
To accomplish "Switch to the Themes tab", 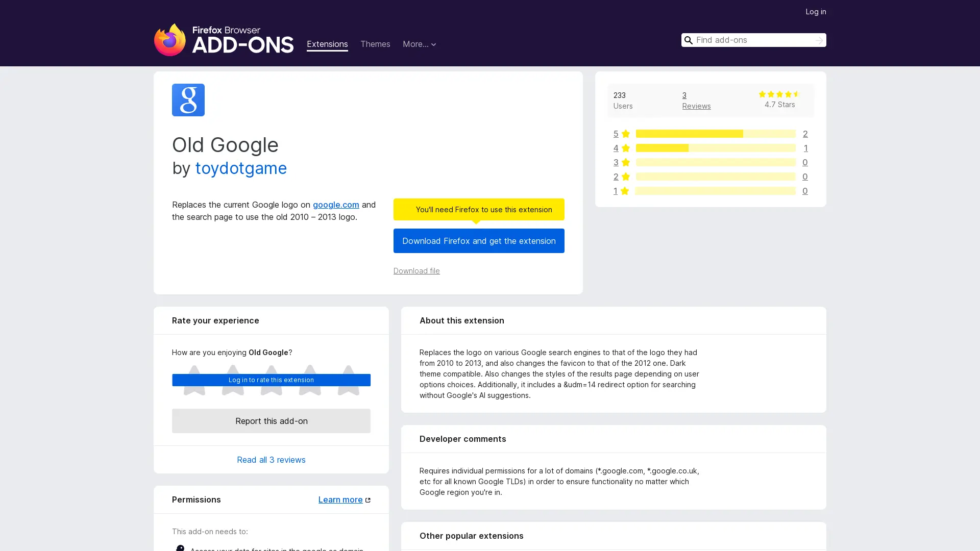I will click(375, 44).
